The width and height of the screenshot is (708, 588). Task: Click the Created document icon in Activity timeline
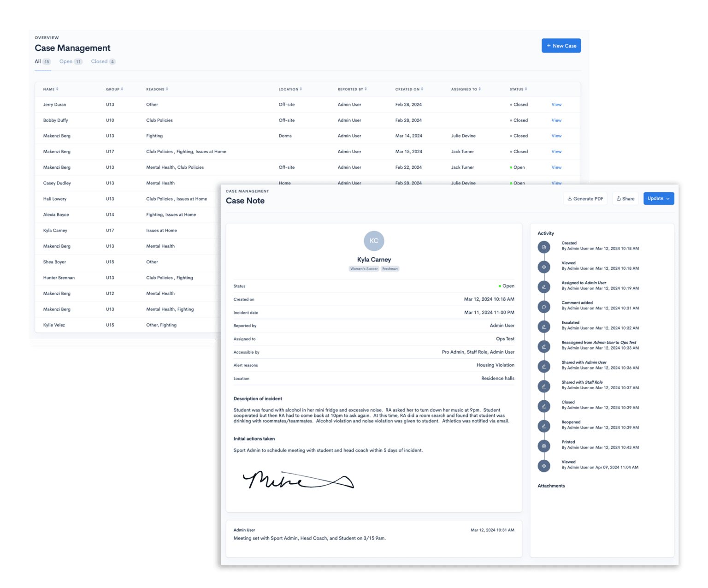544,248
